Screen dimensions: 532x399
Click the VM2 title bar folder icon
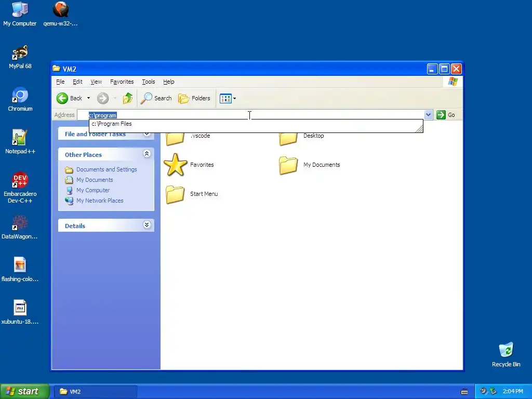[56, 69]
